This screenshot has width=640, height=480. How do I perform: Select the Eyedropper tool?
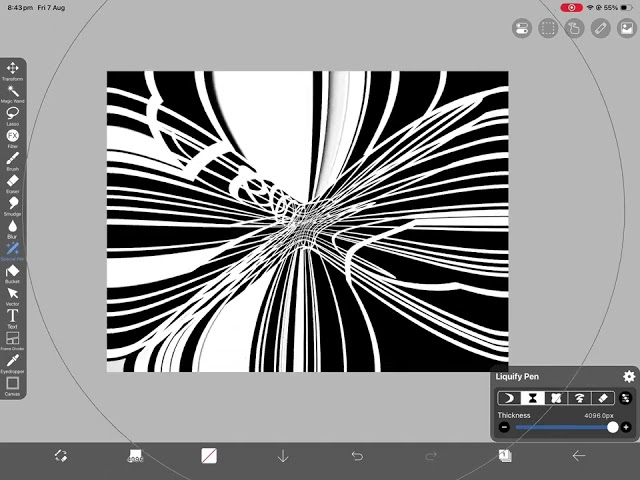(13, 364)
